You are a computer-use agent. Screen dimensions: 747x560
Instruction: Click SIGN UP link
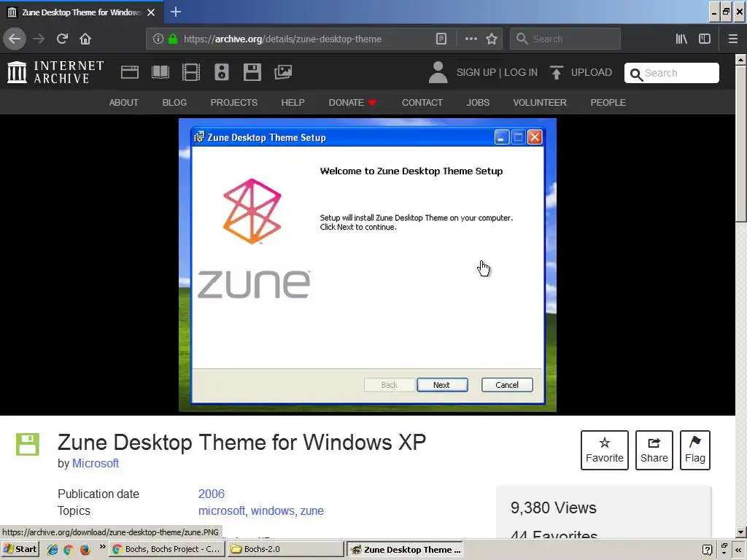476,72
